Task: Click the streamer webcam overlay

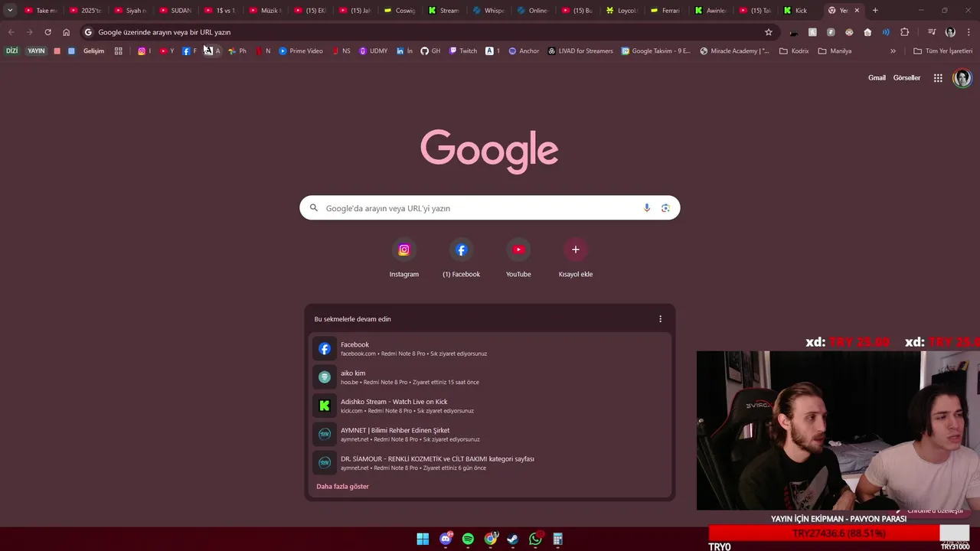Action: tap(838, 430)
